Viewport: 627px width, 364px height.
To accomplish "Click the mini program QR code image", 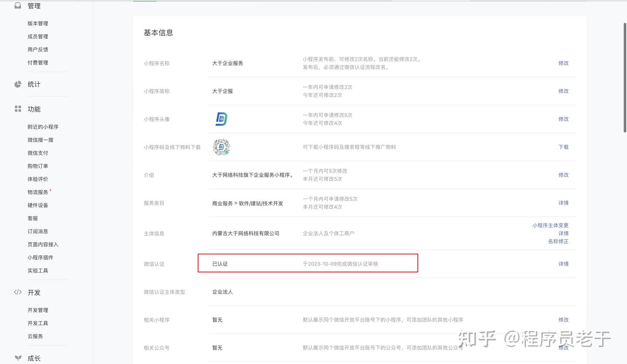I will pos(221,147).
